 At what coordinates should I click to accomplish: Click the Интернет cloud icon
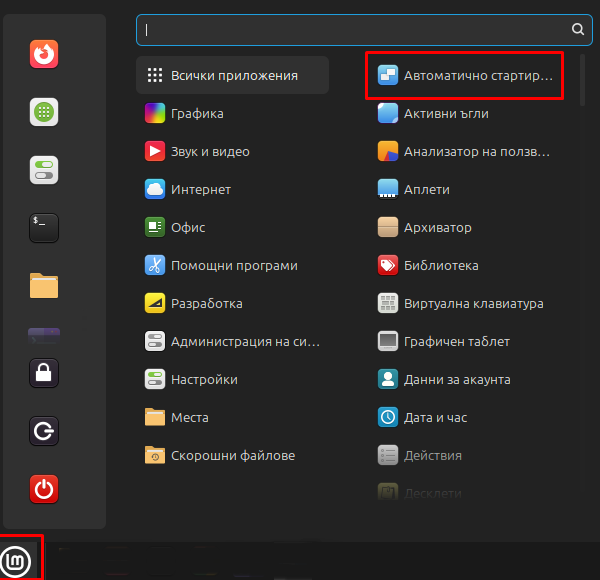[155, 189]
